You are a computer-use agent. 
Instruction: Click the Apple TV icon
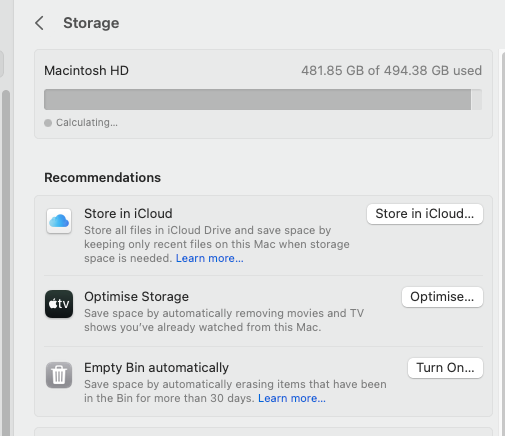coord(59,304)
